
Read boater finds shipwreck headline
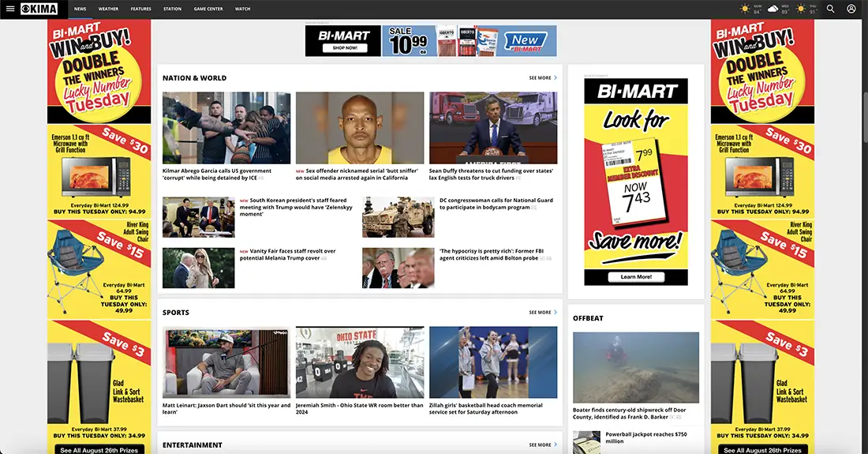(x=630, y=414)
